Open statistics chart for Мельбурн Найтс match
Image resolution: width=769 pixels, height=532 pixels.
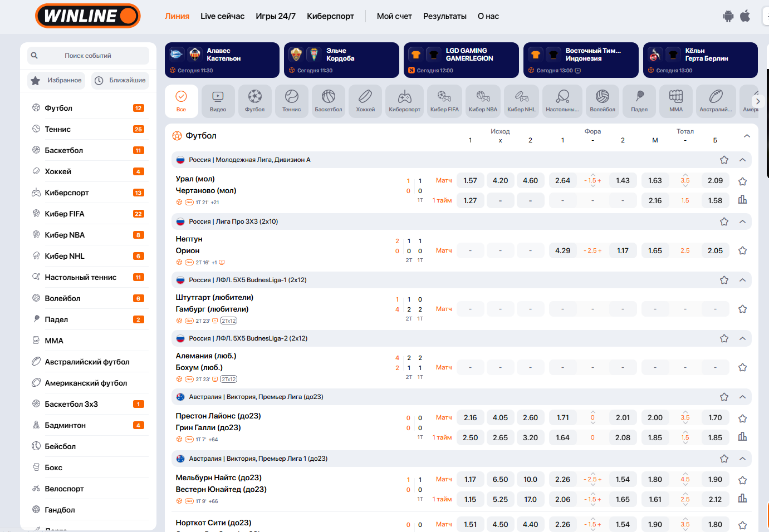coord(742,499)
